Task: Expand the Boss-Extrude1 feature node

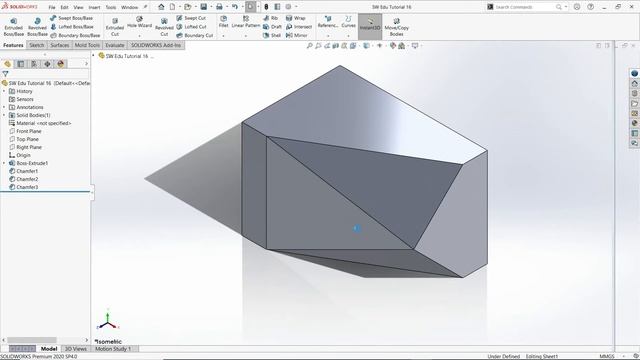Action: pyautogui.click(x=4, y=163)
